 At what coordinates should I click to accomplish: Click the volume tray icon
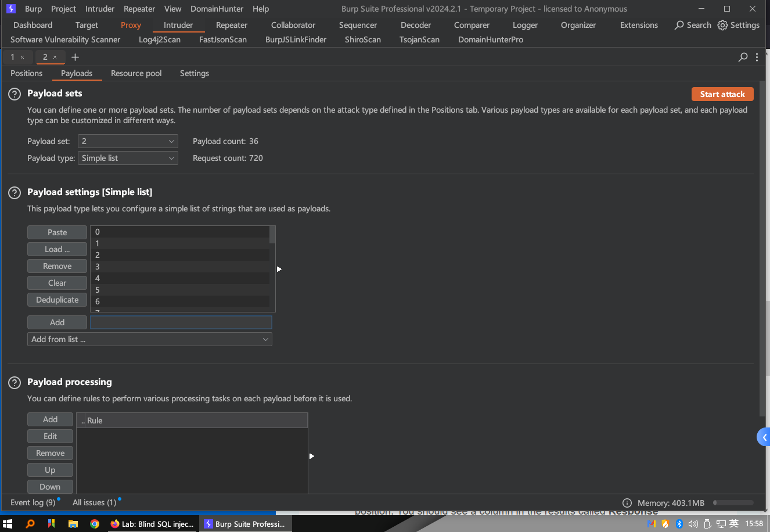coord(693,524)
